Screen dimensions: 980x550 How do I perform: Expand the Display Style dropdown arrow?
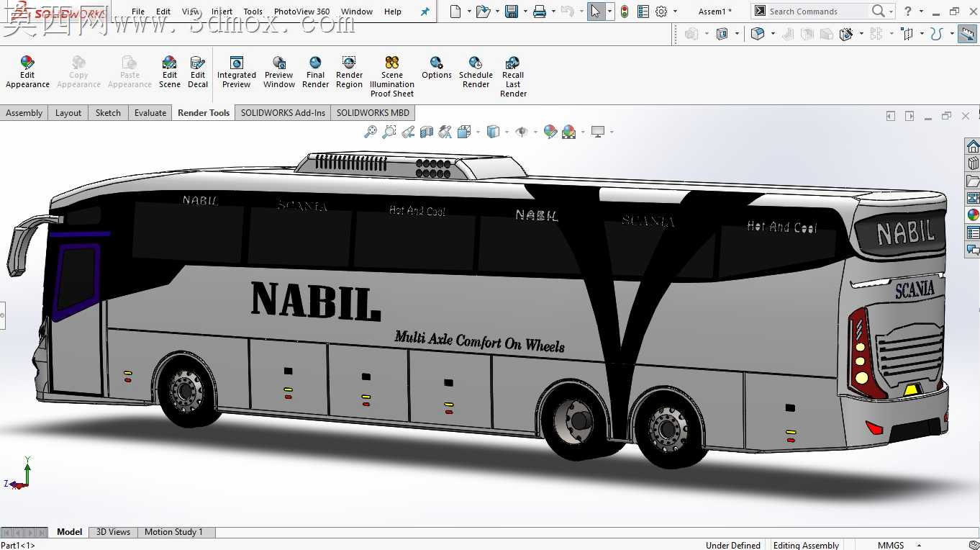click(507, 132)
